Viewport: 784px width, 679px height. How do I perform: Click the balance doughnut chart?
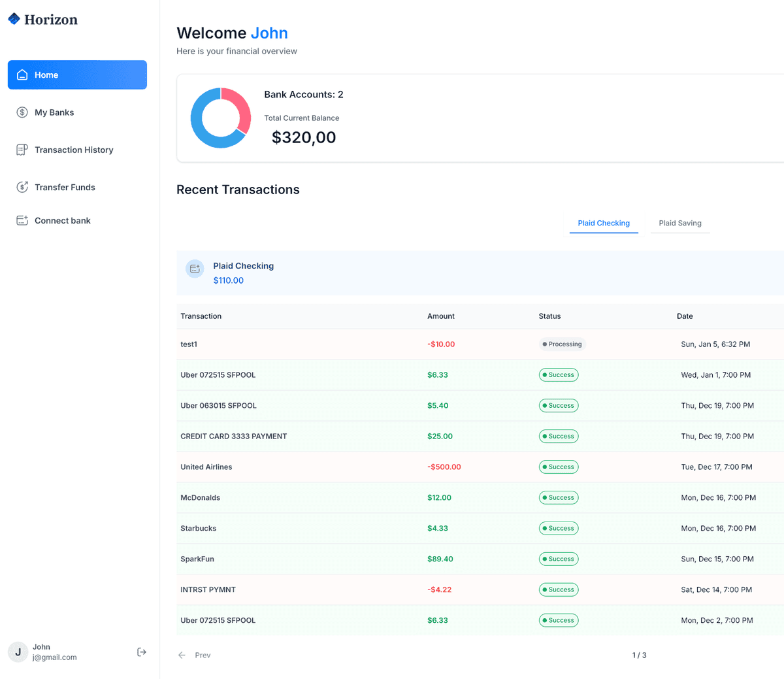(221, 118)
